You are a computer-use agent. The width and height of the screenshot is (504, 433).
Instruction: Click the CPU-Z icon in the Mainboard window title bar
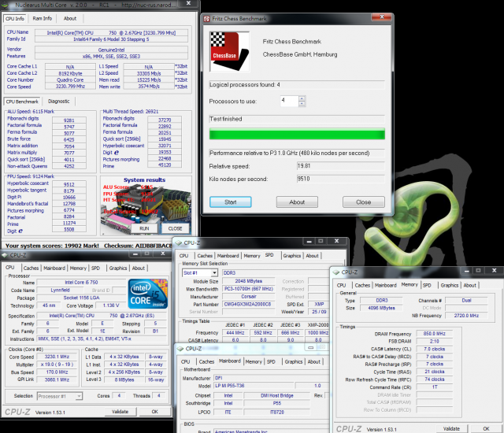click(x=180, y=349)
